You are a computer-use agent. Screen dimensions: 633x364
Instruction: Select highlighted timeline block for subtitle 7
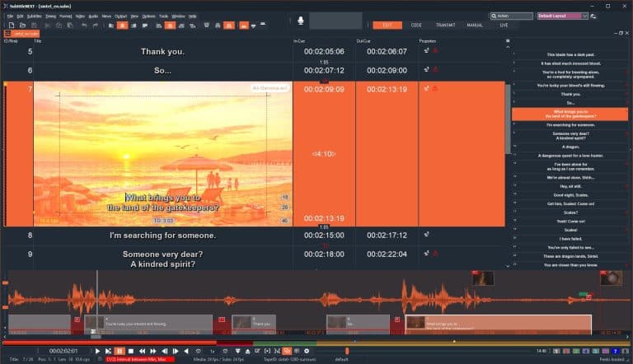coord(498,324)
